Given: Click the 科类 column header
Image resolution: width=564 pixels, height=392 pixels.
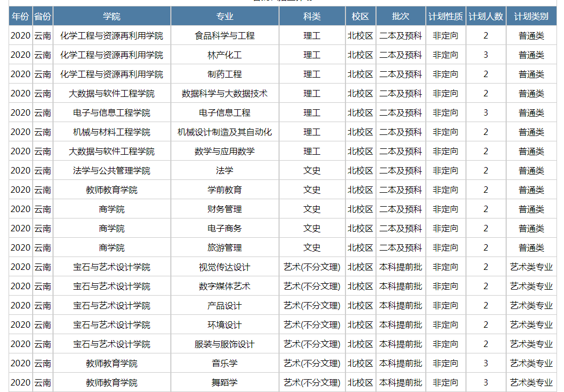Looking at the screenshot, I should [x=312, y=17].
